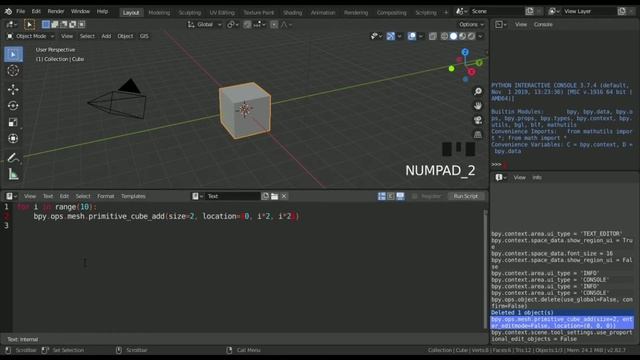Toggle viewport overlays display
This screenshot has width=640, height=360.
point(412,36)
